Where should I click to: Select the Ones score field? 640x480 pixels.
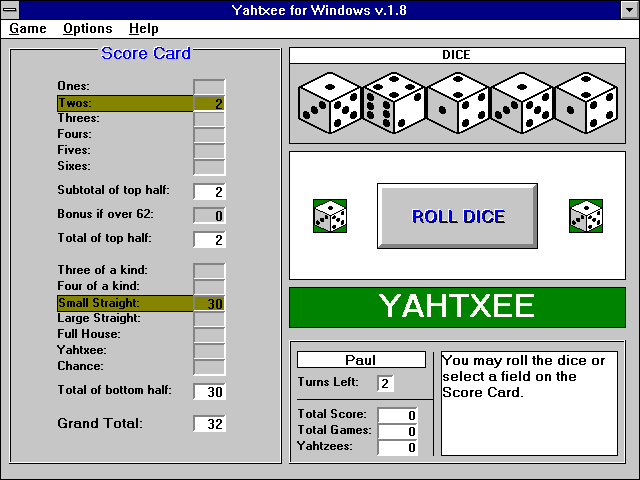tap(209, 87)
